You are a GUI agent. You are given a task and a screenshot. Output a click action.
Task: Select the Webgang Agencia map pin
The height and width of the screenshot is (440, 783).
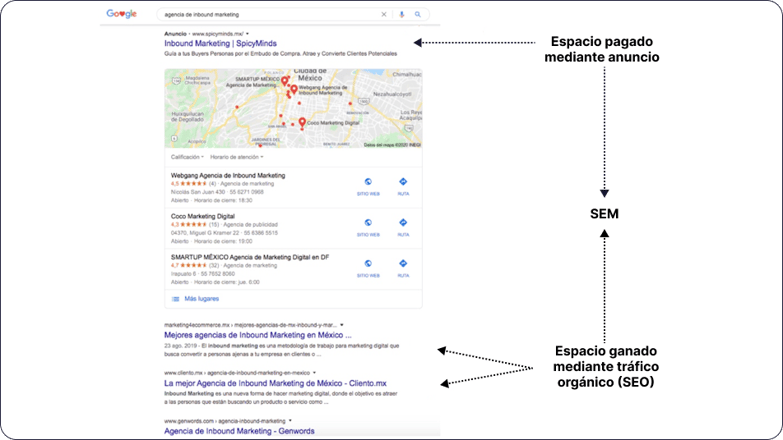pyautogui.click(x=294, y=90)
